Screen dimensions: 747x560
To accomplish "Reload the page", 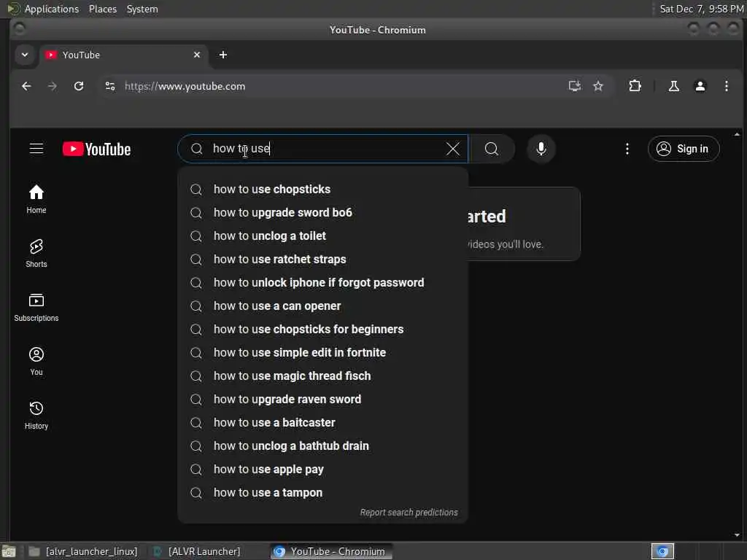I will pyautogui.click(x=79, y=86).
